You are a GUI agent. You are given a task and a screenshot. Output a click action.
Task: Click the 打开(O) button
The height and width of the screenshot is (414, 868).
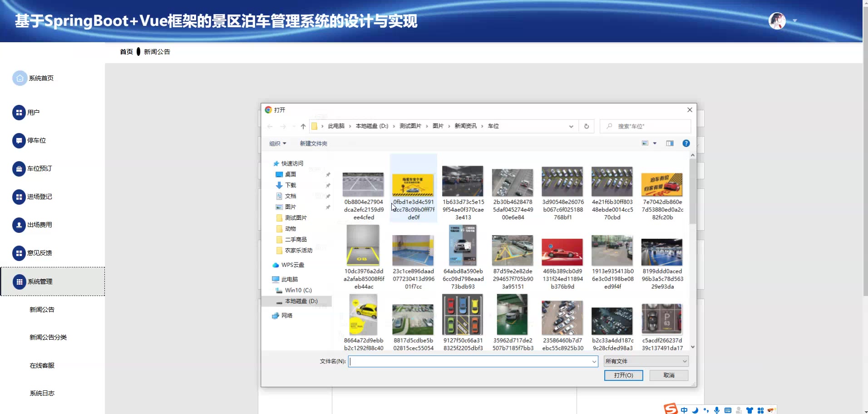623,375
